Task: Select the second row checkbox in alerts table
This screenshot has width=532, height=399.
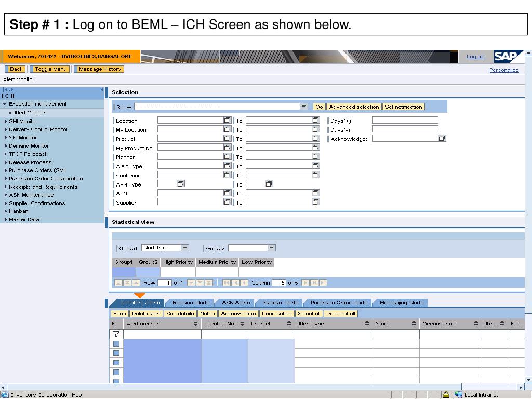Action: click(x=116, y=353)
